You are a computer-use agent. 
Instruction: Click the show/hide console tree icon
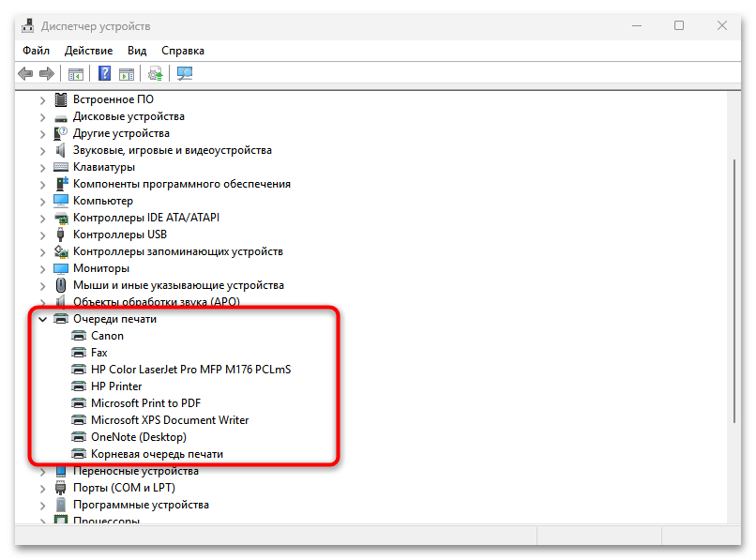click(x=76, y=74)
